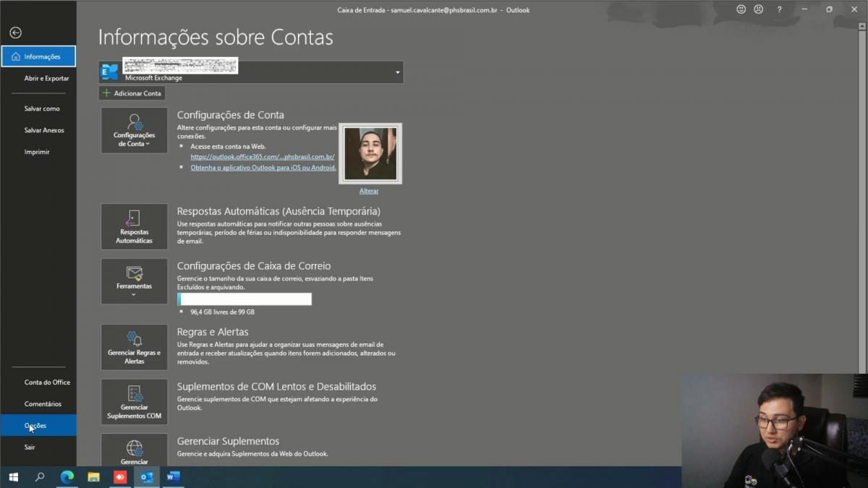
Task: Open Gerenciar Regras e Alertas
Action: coord(134,346)
